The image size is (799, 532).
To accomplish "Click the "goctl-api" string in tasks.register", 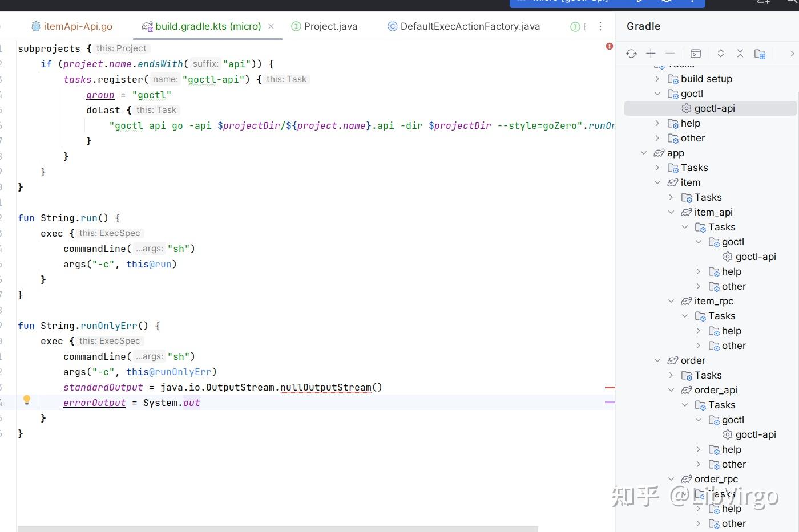I will pos(213,80).
